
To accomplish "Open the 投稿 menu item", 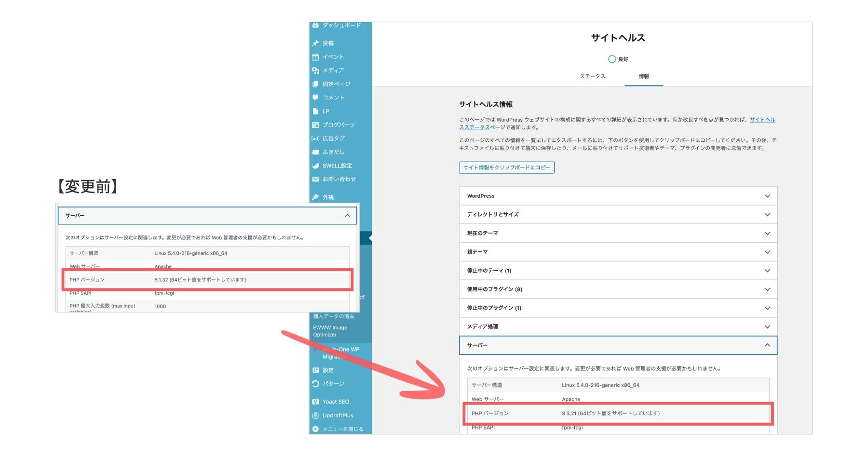I will [x=328, y=43].
